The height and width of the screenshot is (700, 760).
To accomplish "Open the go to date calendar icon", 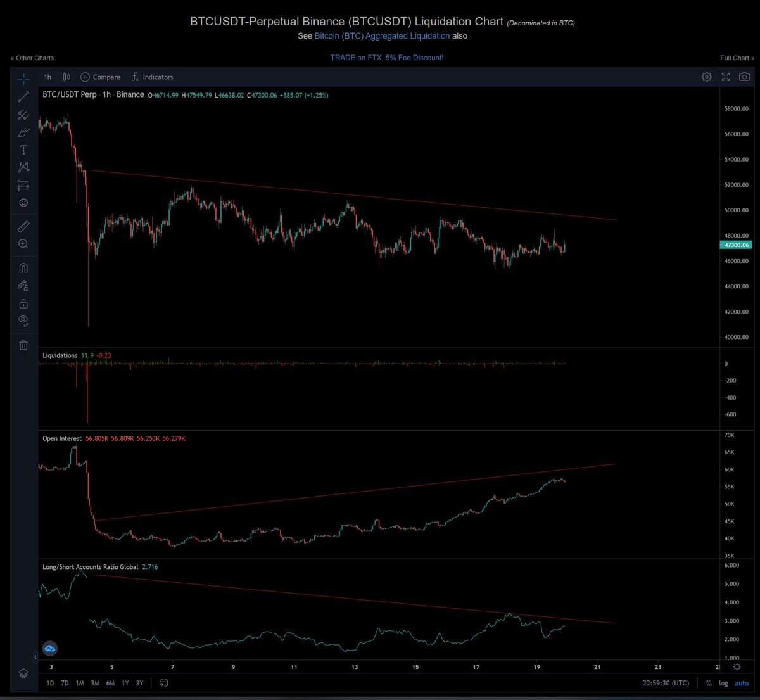I will [164, 683].
